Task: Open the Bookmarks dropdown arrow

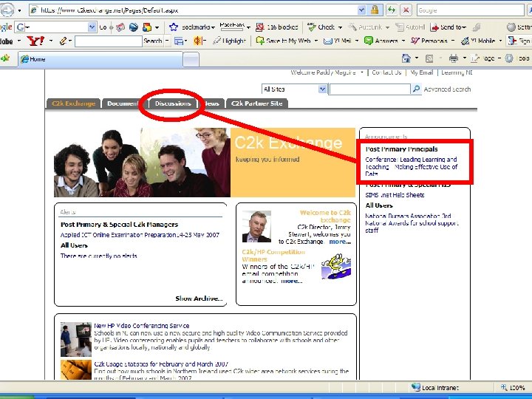Action: pos(213,27)
